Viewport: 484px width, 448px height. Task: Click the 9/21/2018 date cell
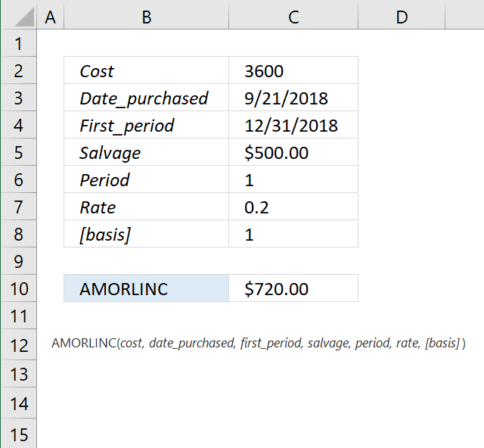(293, 98)
